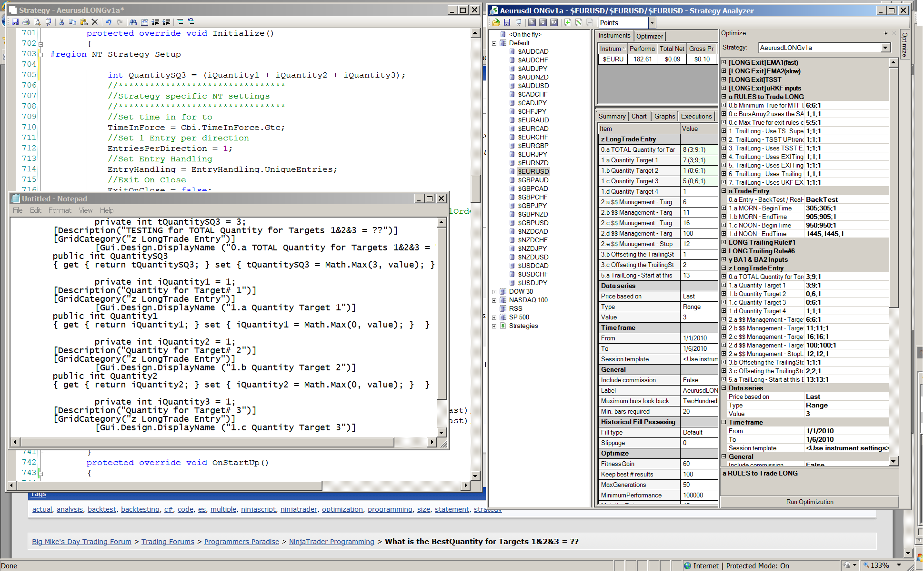Open the NinjaTrader Programming breadcrumb link
Screen dimensions: 924x575
point(331,542)
